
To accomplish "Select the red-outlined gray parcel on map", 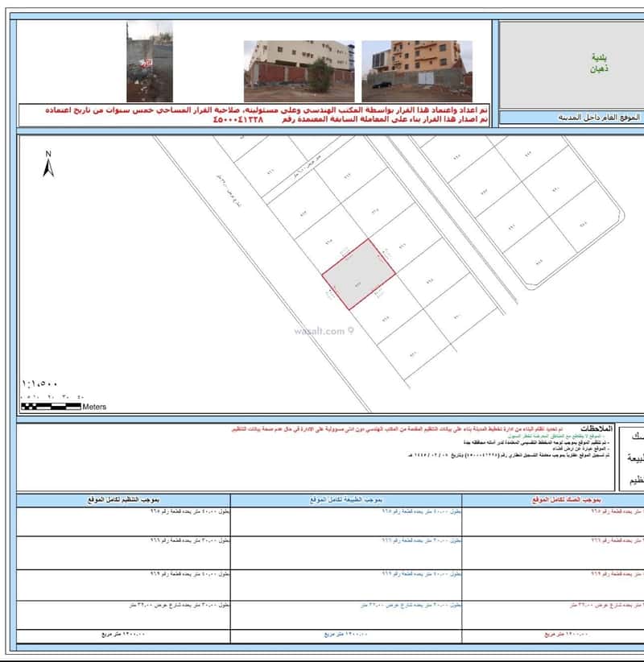I will click(359, 275).
